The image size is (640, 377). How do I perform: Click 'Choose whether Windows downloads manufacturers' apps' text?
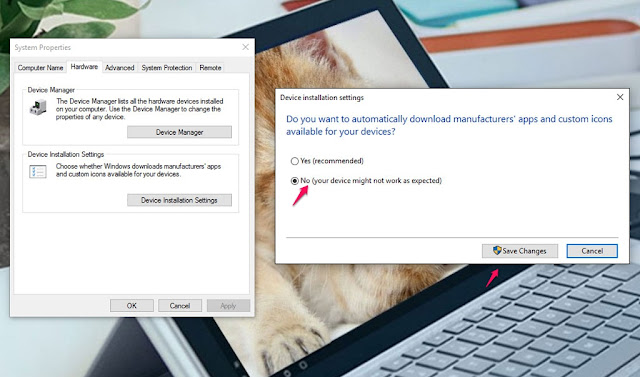coord(138,170)
